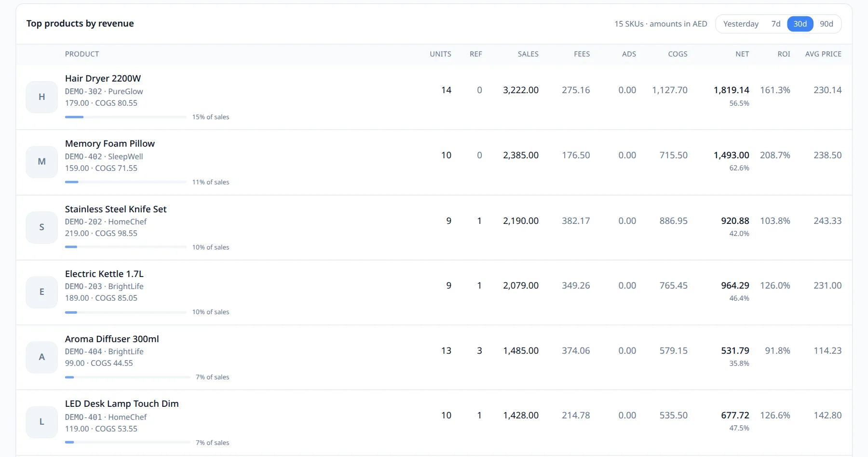The height and width of the screenshot is (457, 868).
Task: Open the Aroma Diffuser 300ml product name
Action: tap(112, 339)
